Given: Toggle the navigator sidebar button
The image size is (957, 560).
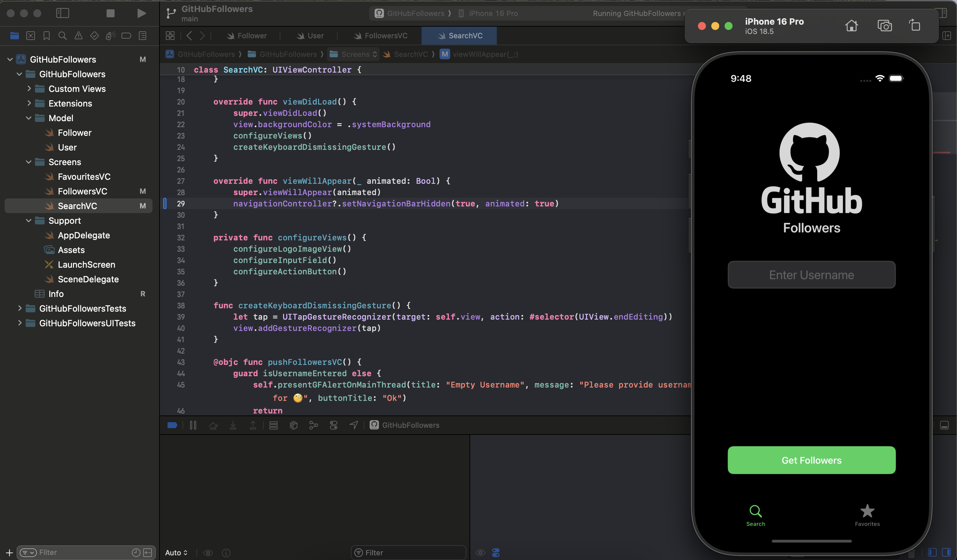Looking at the screenshot, I should pos(63,13).
